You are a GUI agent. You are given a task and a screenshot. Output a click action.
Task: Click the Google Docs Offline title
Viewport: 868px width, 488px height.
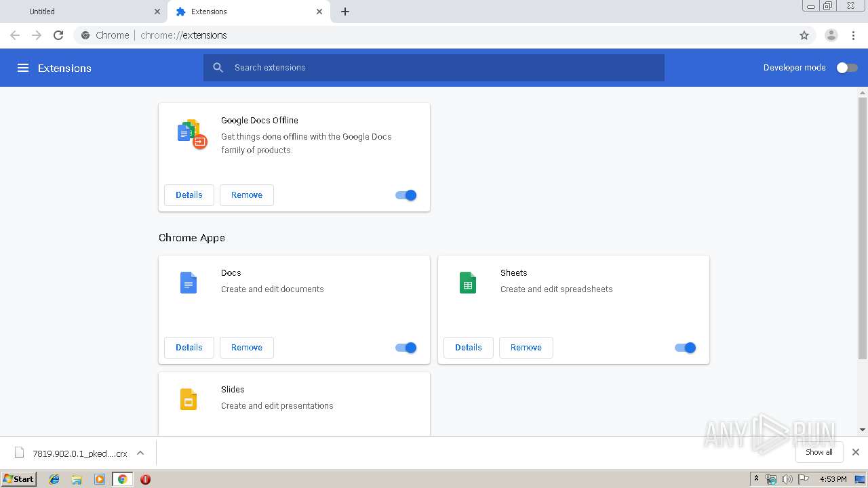[x=260, y=121]
